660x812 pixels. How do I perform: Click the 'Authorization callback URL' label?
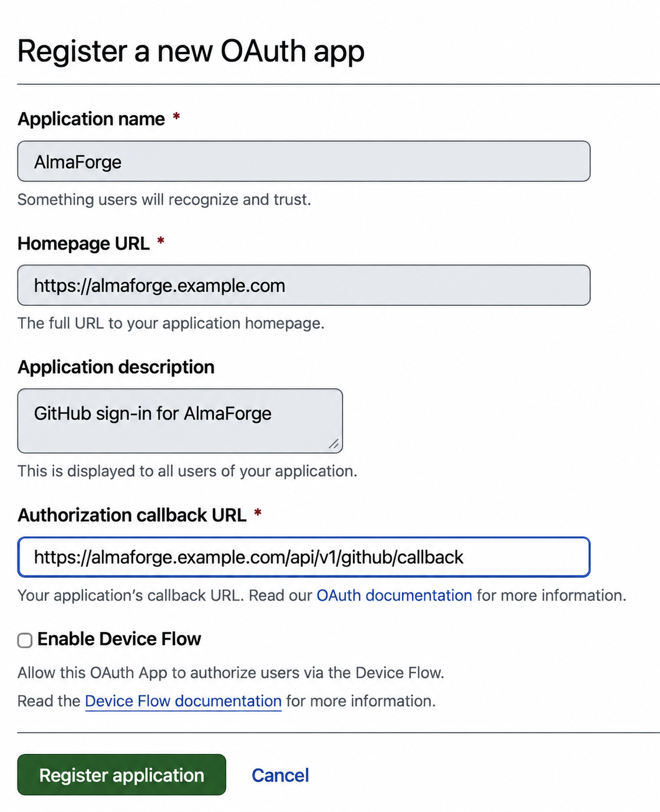click(x=132, y=515)
